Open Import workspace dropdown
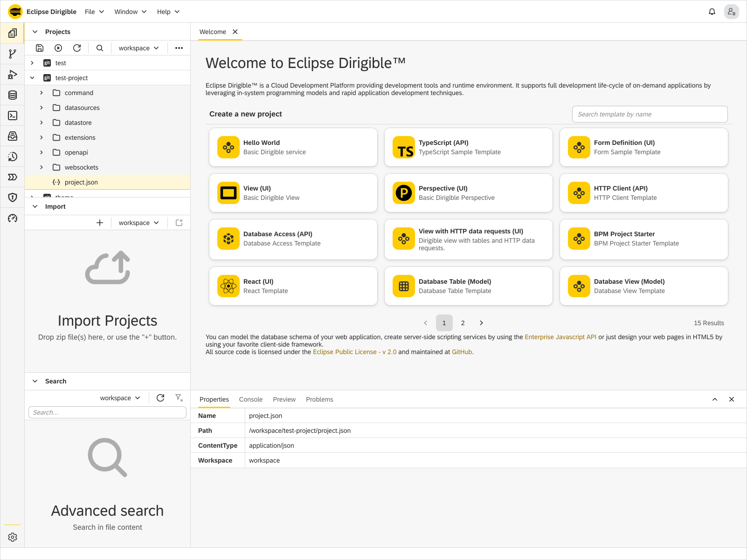 click(x=138, y=223)
